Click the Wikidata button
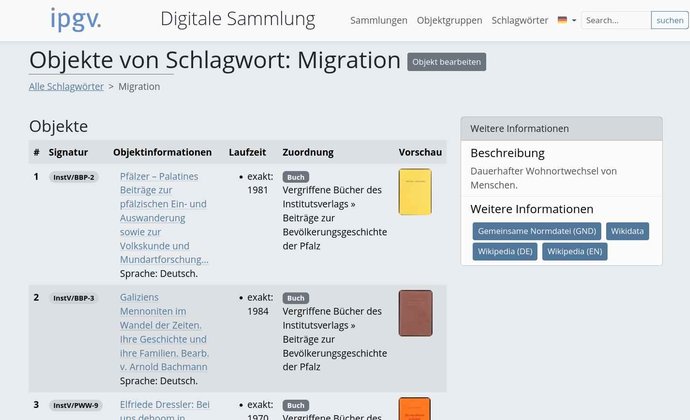Screen dimensions: 690x420 pyautogui.click(x=628, y=231)
